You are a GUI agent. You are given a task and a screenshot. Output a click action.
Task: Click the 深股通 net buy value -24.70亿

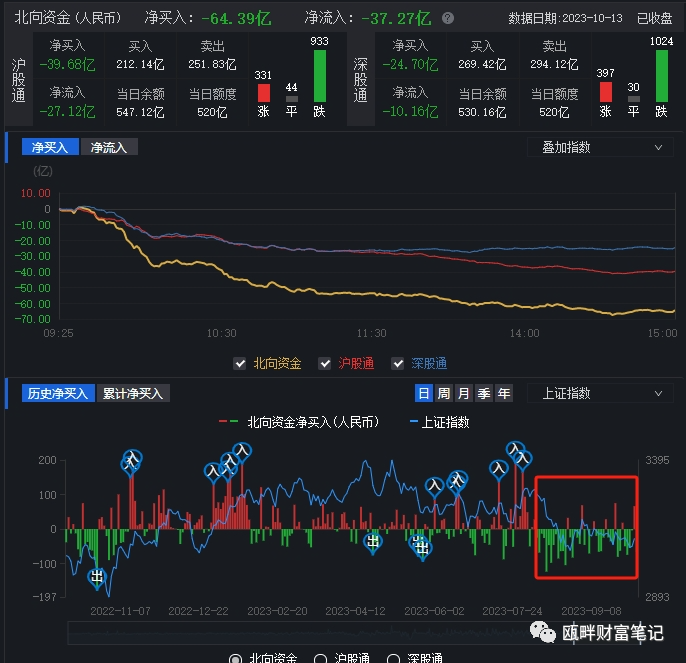[410, 64]
